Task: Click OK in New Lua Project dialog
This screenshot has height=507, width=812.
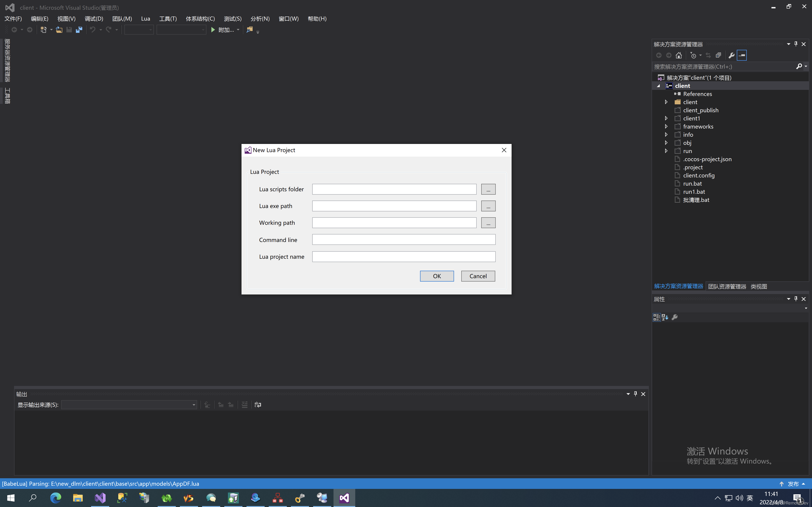Action: point(437,276)
